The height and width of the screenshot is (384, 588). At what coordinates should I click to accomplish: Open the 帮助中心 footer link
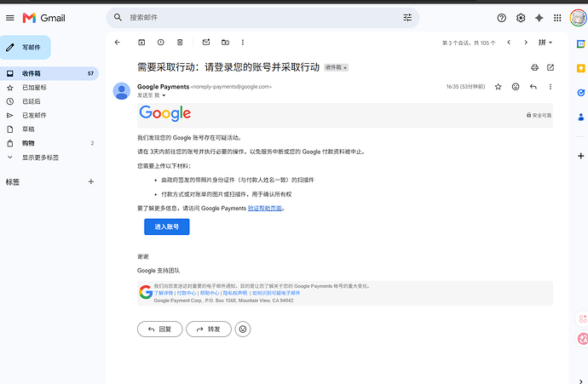click(210, 293)
